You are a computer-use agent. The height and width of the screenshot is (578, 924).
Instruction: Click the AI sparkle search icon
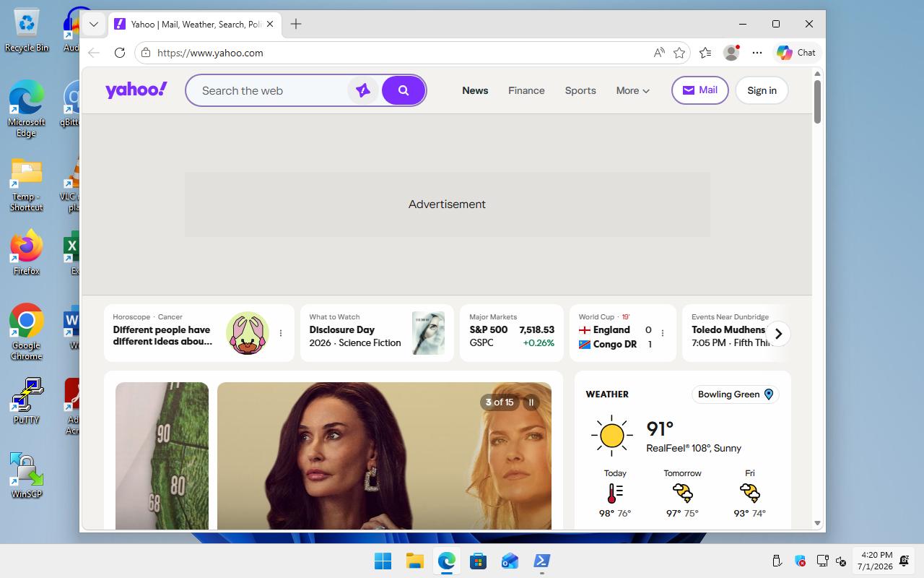pyautogui.click(x=363, y=90)
